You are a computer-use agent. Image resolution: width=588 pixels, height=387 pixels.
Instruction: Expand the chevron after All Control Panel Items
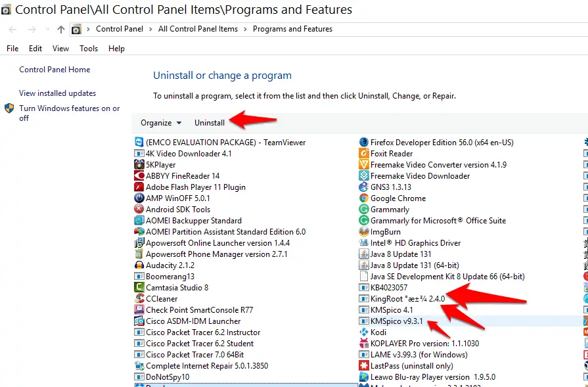click(x=245, y=30)
